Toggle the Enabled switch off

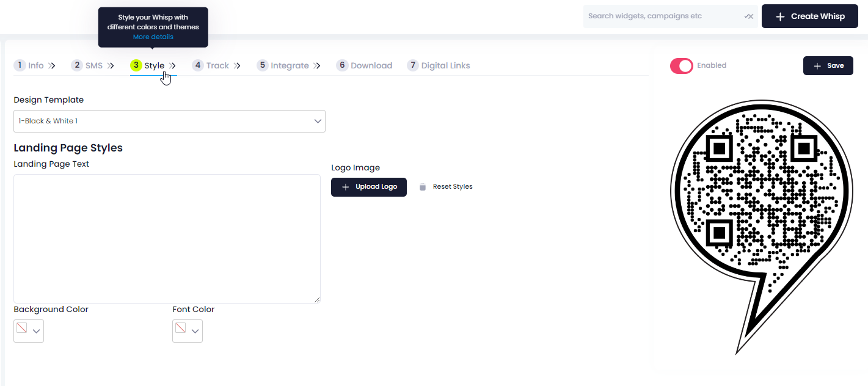(x=682, y=66)
